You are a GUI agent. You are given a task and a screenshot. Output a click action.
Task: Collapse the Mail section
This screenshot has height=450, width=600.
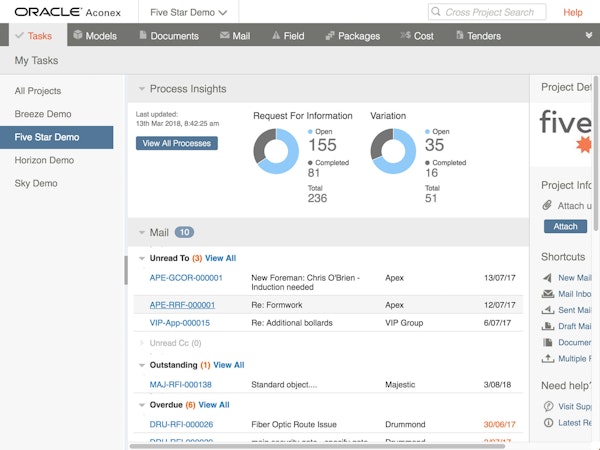click(x=142, y=232)
